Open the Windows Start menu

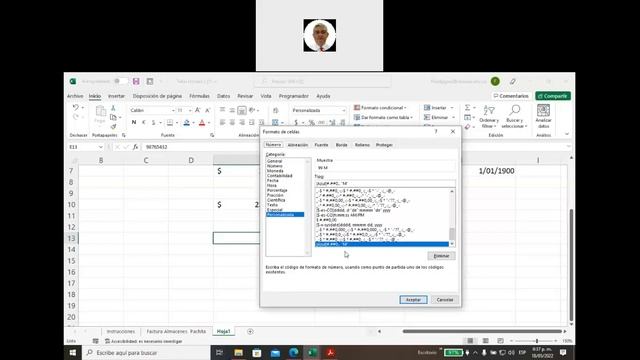point(73,353)
